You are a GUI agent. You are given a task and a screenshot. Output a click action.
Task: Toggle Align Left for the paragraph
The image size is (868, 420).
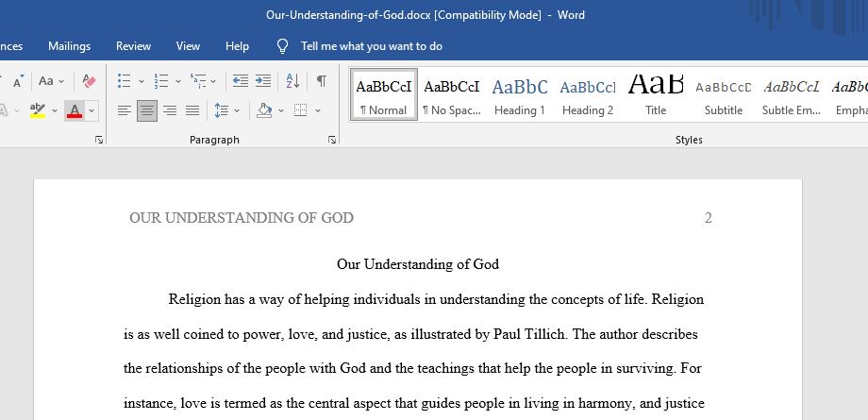tap(125, 110)
